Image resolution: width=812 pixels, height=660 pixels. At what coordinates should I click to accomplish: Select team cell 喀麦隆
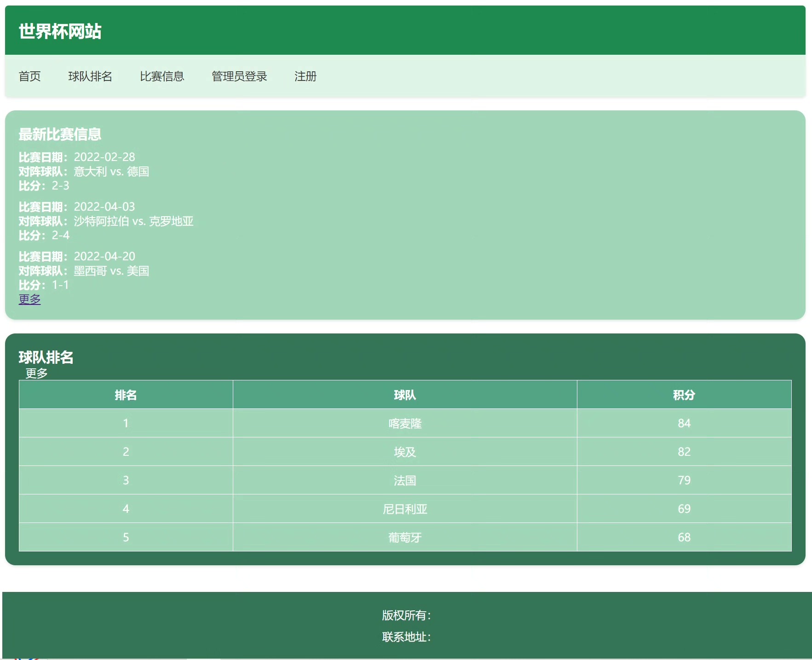[x=405, y=423]
